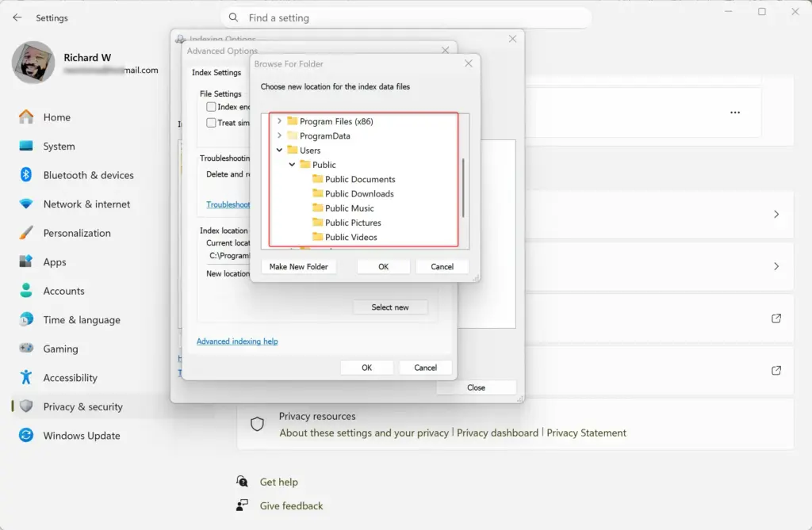Open Accounts via its person icon
Screen dimensions: 812x530
coord(26,291)
